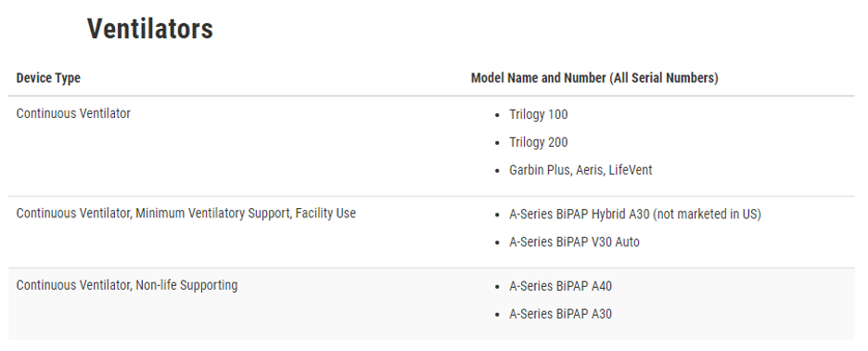Screen dimensions: 868x351
Task: Click bullet beside last BiPAP A30 entry
Action: click(x=498, y=315)
